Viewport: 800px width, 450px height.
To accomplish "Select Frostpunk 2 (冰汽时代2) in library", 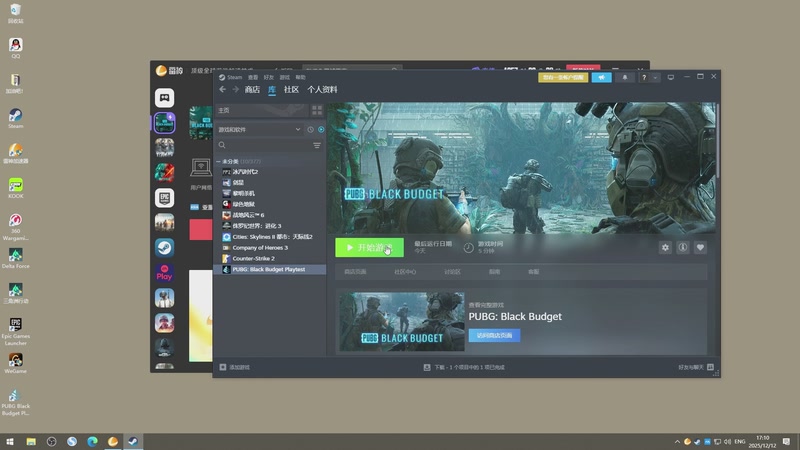I will 270,172.
